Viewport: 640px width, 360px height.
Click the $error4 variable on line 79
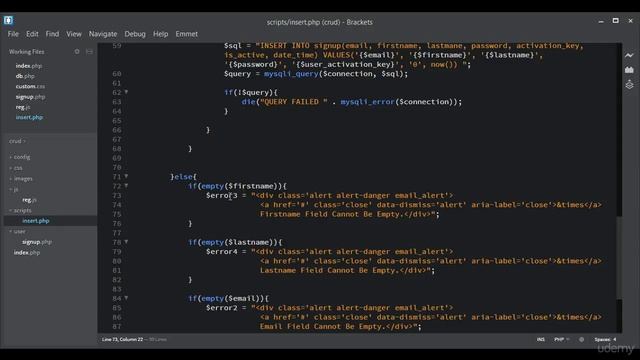click(x=222, y=252)
